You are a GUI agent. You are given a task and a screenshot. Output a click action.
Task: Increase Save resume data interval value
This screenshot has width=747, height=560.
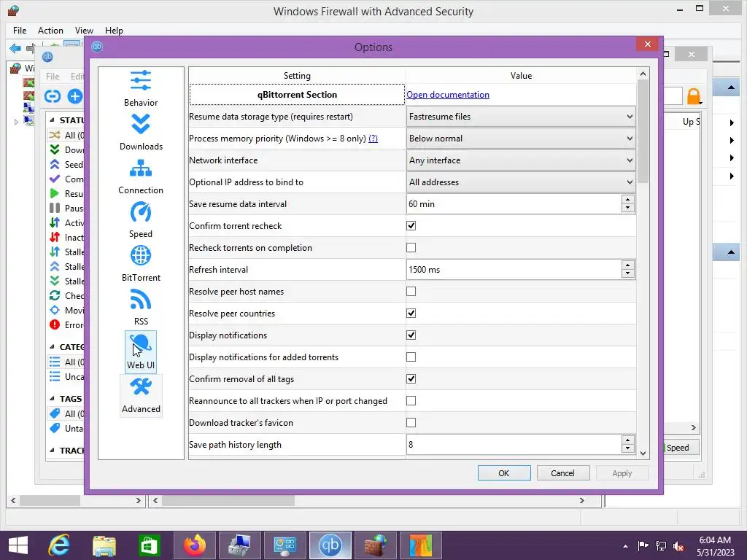628,200
